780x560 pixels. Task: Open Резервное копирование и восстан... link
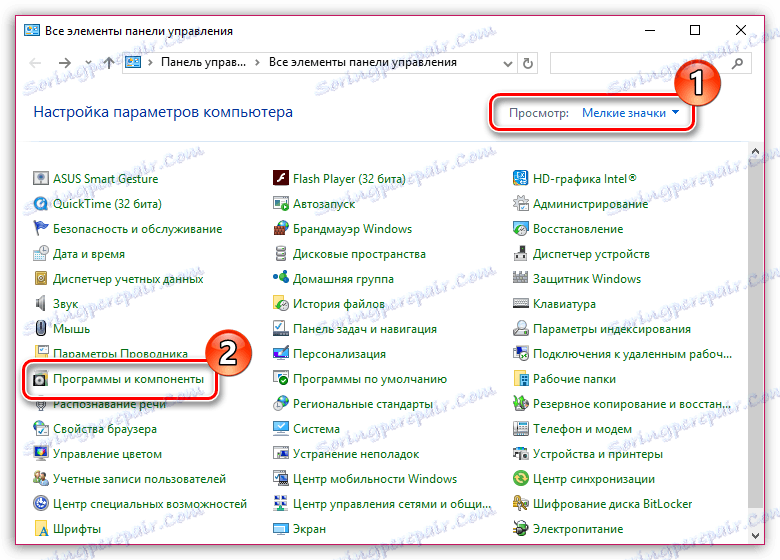[632, 404]
